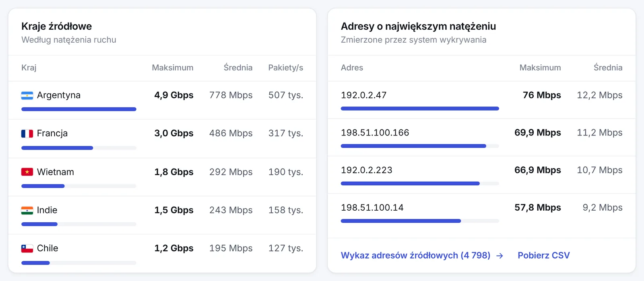Click the 57,8 Mbps maximum value
The width and height of the screenshot is (644, 281).
pos(538,207)
